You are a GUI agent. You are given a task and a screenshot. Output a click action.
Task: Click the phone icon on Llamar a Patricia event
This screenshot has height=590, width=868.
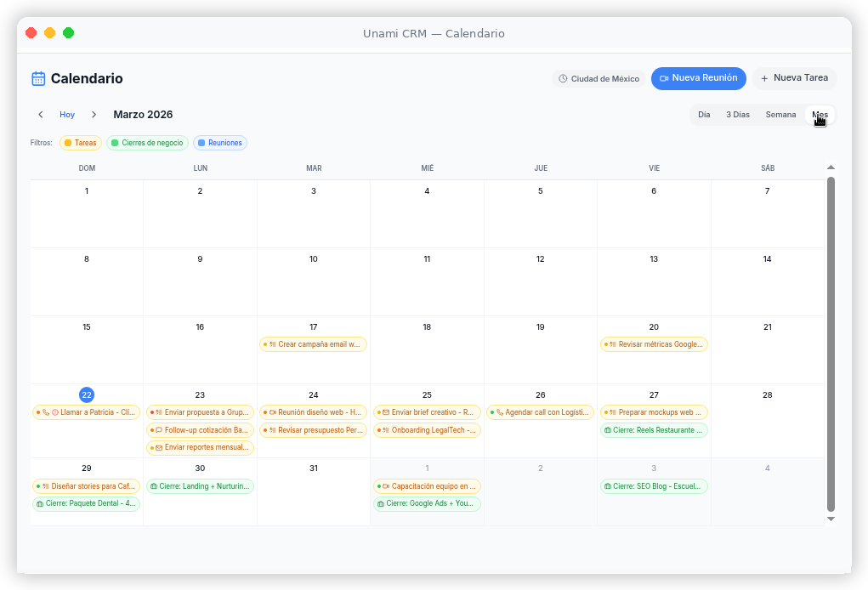click(48, 412)
